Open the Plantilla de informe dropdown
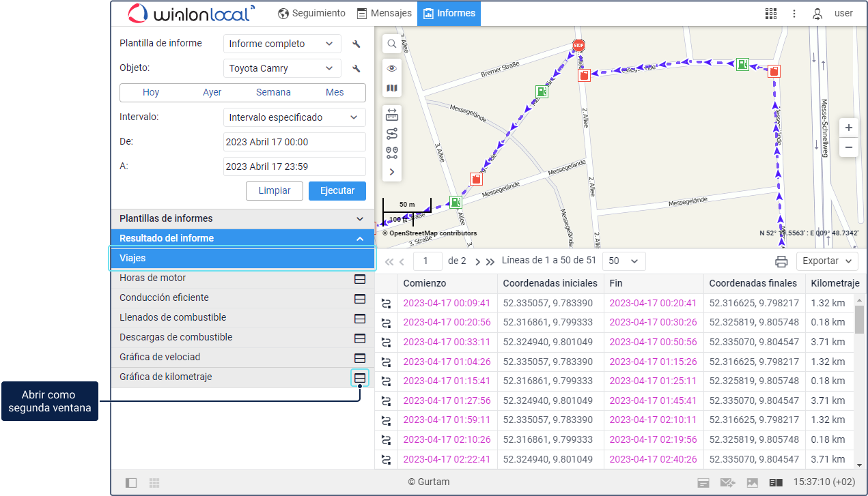Image resolution: width=868 pixels, height=496 pixels. click(282, 44)
